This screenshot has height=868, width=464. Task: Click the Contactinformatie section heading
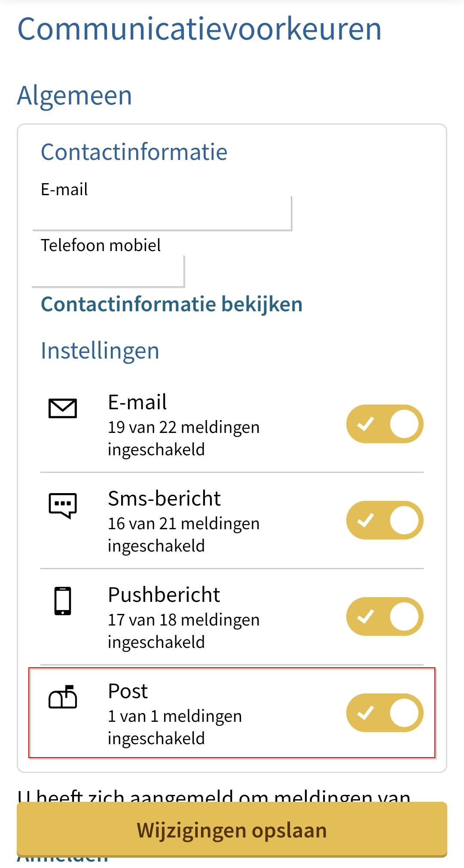click(x=134, y=152)
